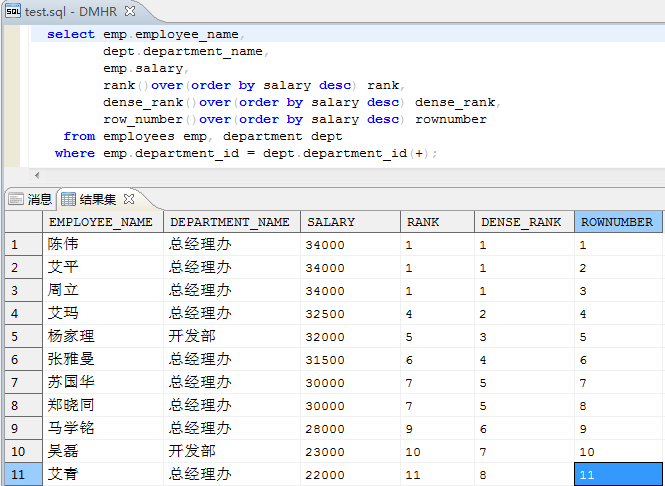
Task: Click the 结果集 grid icon
Action: point(68,198)
